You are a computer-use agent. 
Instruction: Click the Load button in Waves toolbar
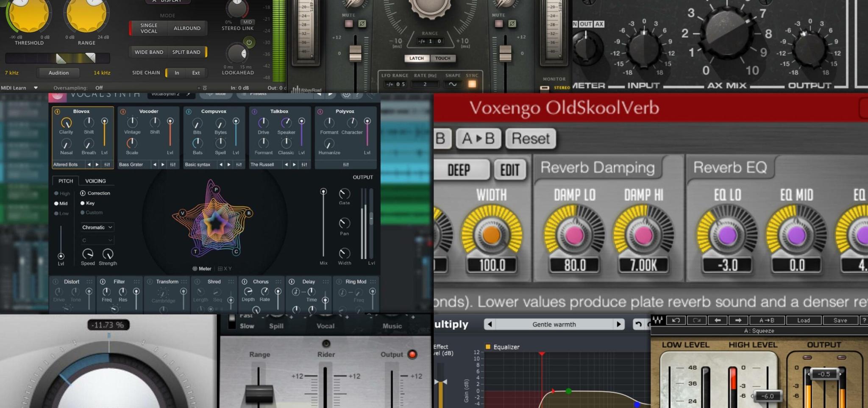point(804,320)
